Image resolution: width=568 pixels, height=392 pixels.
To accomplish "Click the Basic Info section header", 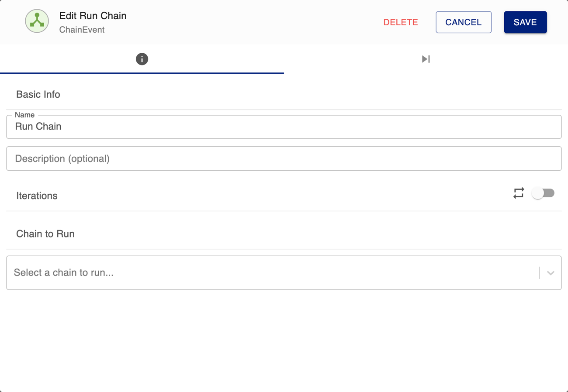I will click(38, 94).
